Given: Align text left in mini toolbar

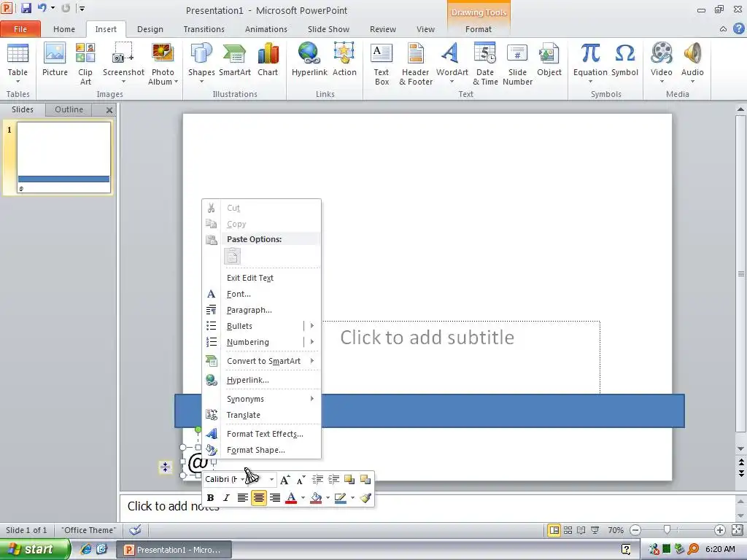Looking at the screenshot, I should (242, 498).
